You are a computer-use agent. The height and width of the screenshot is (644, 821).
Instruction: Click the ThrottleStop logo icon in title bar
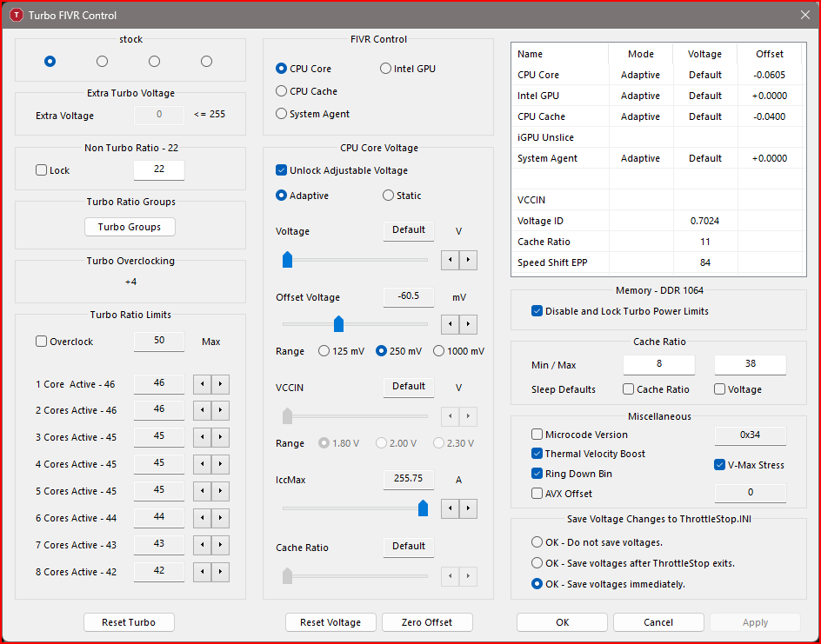click(16, 15)
